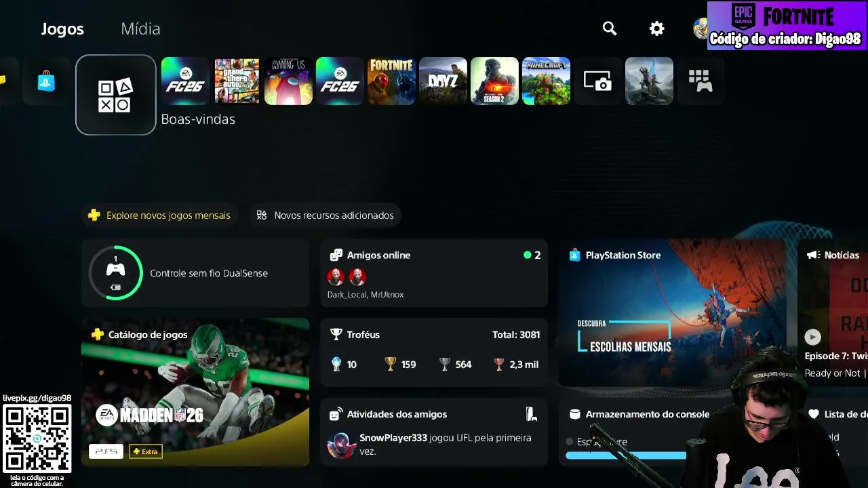
Task: Click the news video play button
Action: (x=812, y=337)
